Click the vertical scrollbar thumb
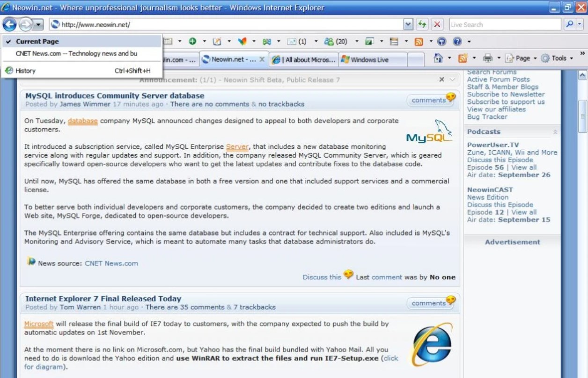Viewport: 588px width, 378px height. [x=582, y=116]
